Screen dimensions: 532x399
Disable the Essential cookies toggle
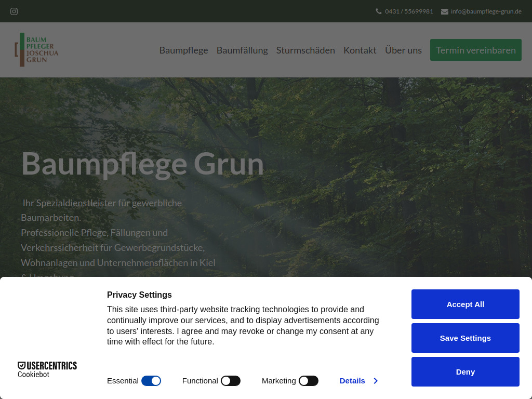pos(151,381)
